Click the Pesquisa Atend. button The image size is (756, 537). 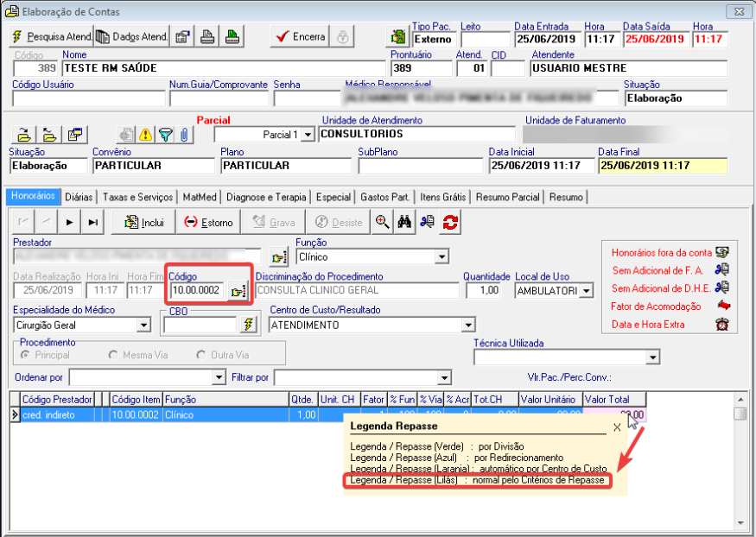click(x=51, y=36)
